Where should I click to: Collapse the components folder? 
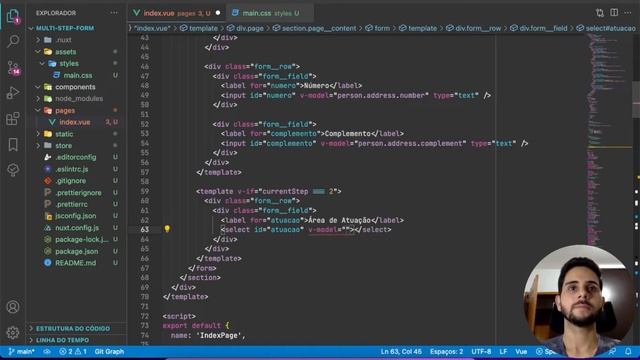(75, 87)
